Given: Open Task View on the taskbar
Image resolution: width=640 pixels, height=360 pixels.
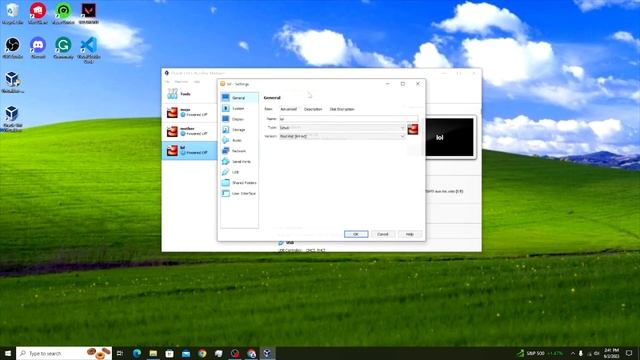Looking at the screenshot, I should click(120, 353).
